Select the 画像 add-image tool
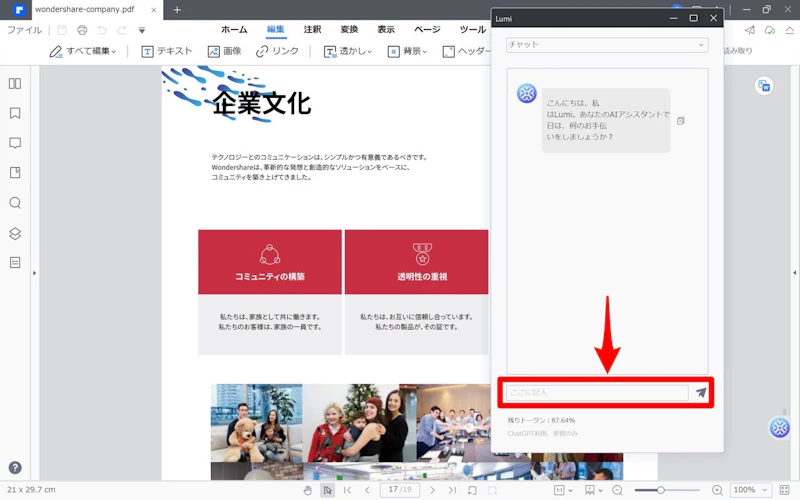The image size is (800, 500). click(x=224, y=51)
